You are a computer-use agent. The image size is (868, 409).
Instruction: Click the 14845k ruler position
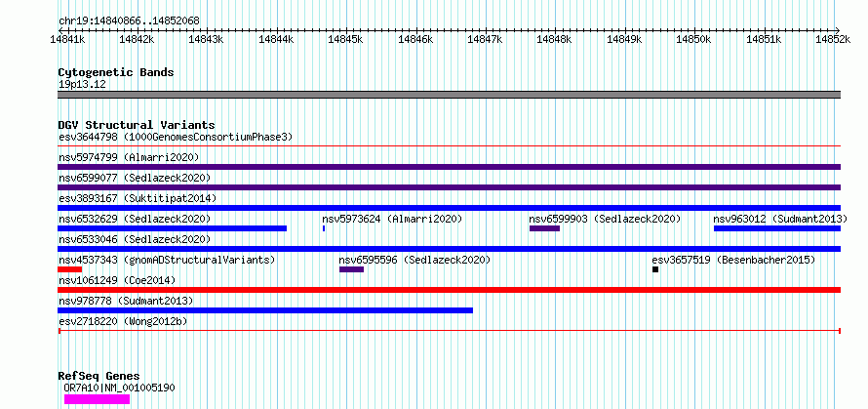point(346,39)
